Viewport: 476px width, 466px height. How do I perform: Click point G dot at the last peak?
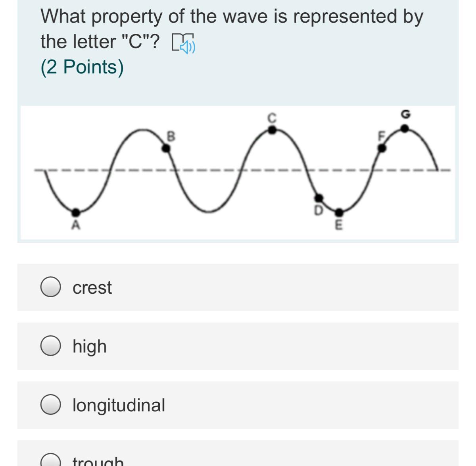[x=404, y=129]
